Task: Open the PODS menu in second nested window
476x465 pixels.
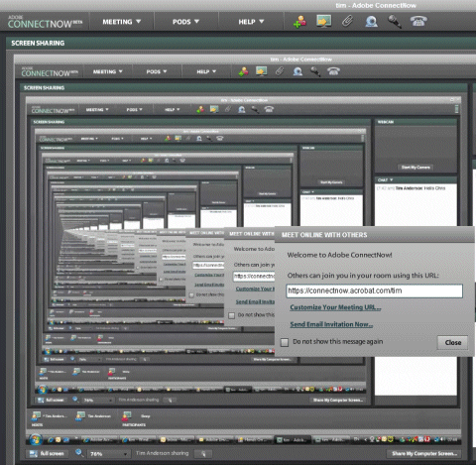Action: tap(134, 109)
